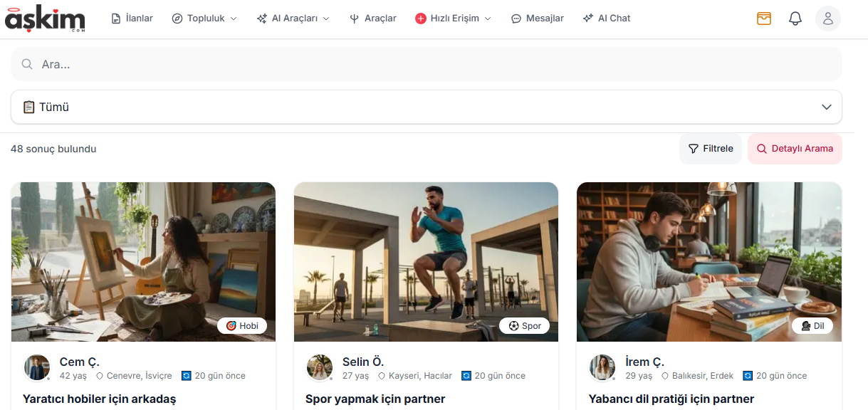Open the notifications bell icon
868x410 pixels.
tap(795, 19)
